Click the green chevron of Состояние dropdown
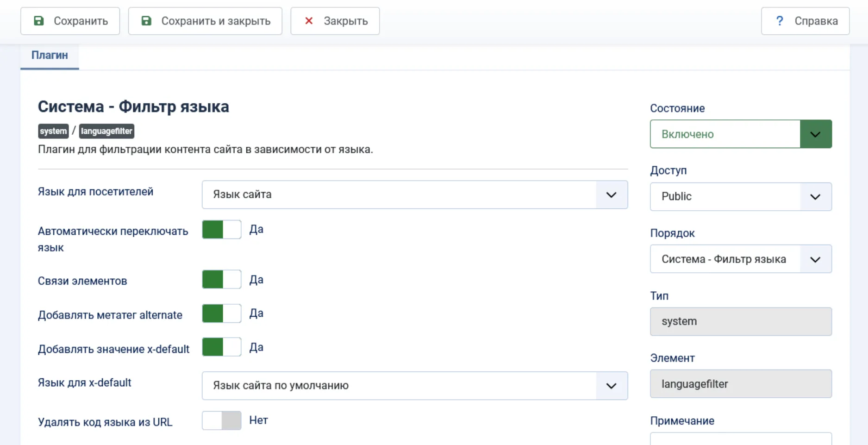 click(x=815, y=134)
